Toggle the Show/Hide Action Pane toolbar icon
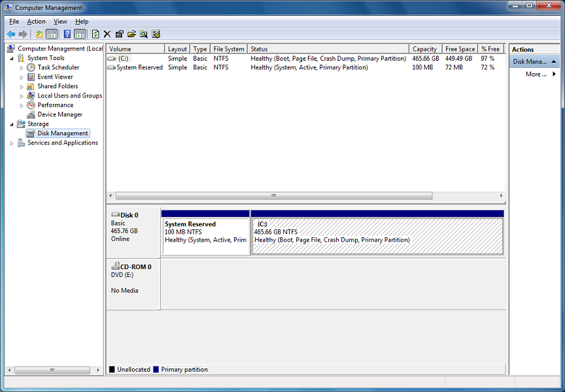 pyautogui.click(x=79, y=33)
